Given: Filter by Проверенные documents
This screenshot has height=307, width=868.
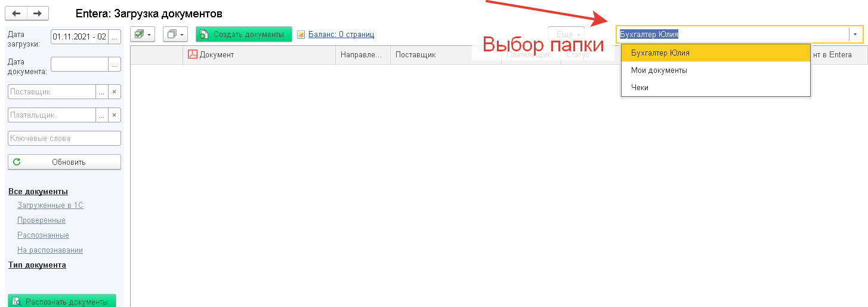Looking at the screenshot, I should [41, 220].
